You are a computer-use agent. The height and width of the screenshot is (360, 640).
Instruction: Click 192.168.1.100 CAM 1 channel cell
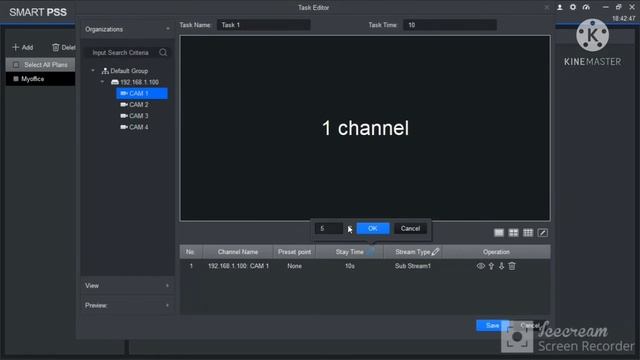click(x=238, y=266)
